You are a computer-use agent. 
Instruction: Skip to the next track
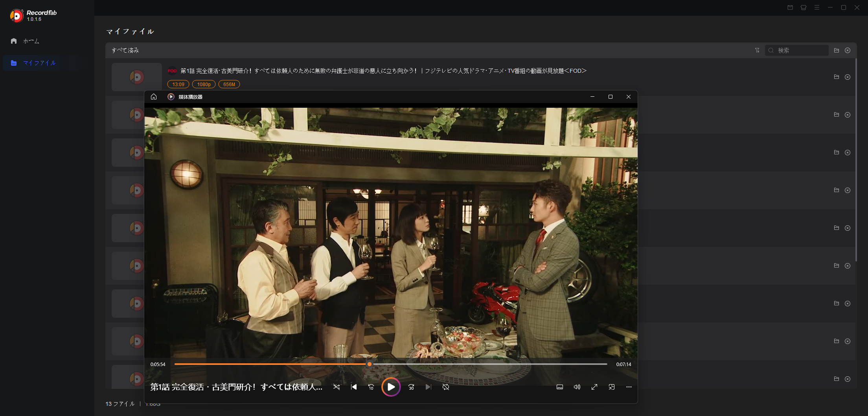(x=428, y=387)
